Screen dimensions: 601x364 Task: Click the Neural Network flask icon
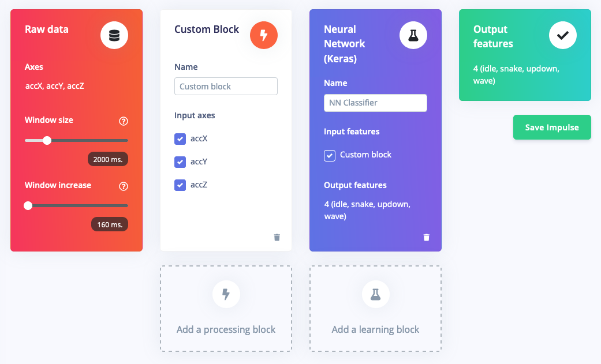point(413,35)
